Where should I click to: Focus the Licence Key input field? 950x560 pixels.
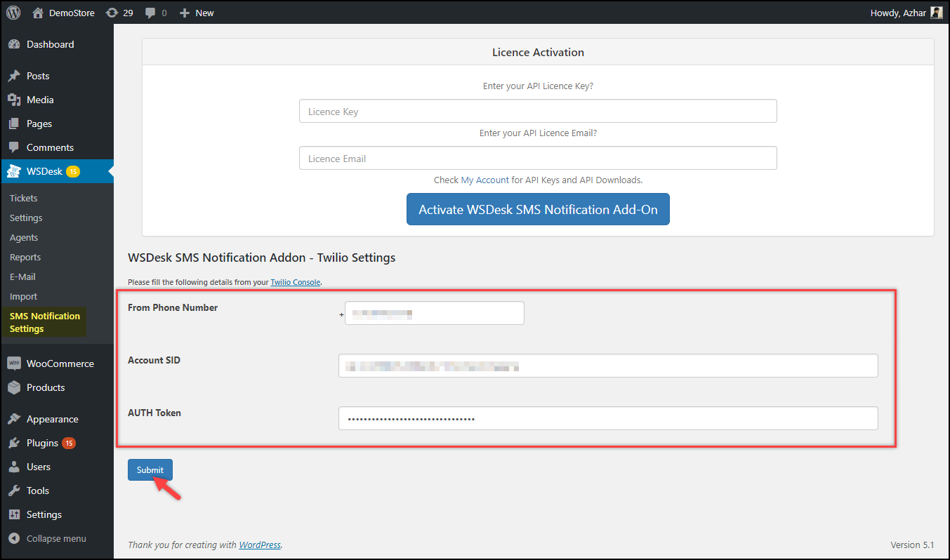coord(538,111)
